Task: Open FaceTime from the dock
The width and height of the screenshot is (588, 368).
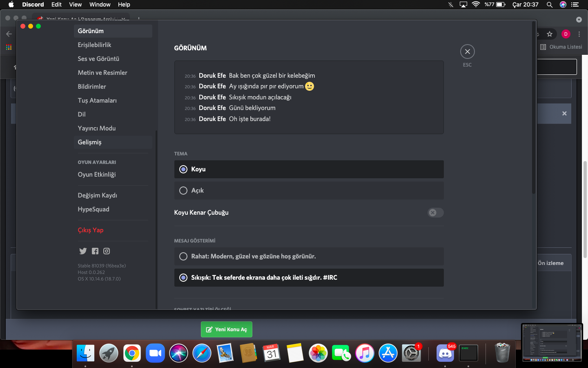Action: (x=341, y=353)
